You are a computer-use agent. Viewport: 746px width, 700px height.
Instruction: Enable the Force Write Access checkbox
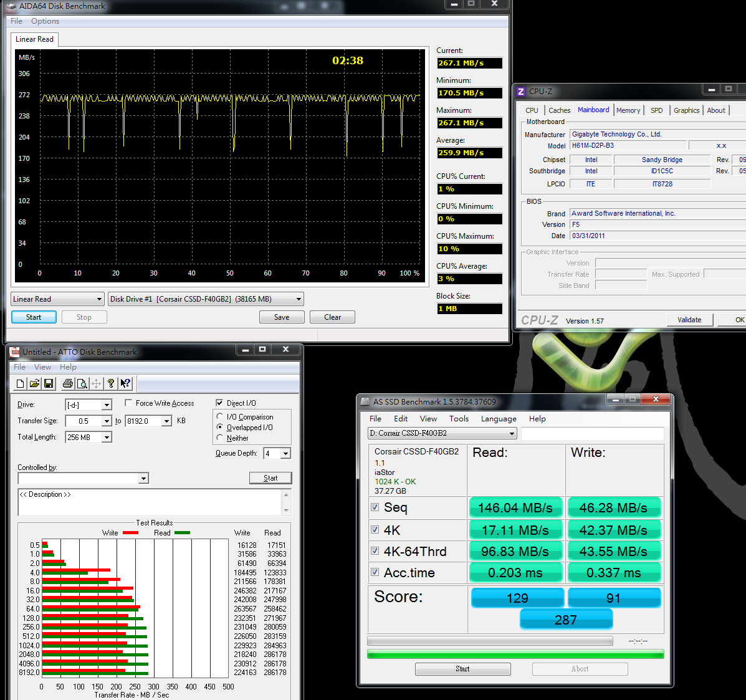pyautogui.click(x=128, y=403)
